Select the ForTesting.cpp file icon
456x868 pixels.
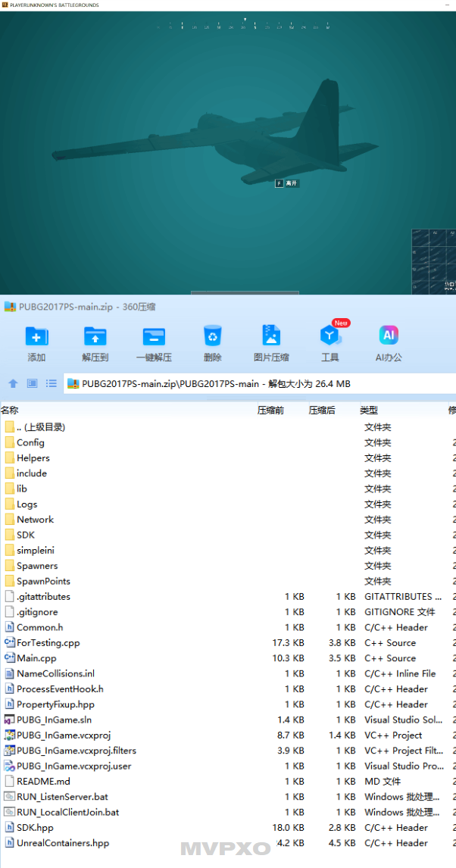pyautogui.click(x=9, y=643)
